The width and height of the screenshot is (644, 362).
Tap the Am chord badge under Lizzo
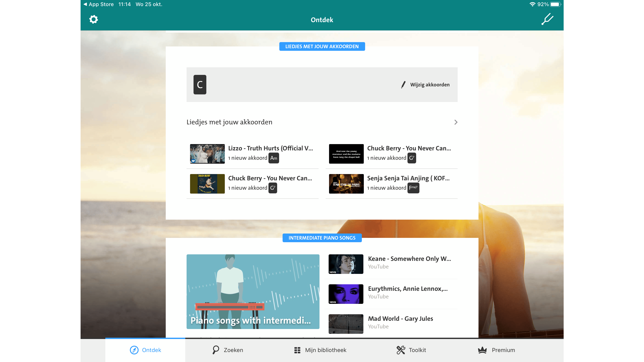coord(273,158)
